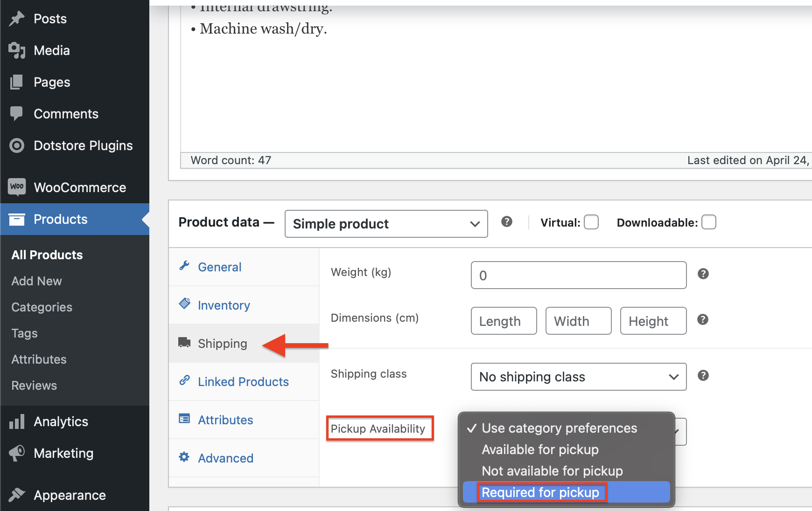The image size is (812, 511).
Task: Open WooCommerce via the Woo icon
Action: tap(17, 186)
